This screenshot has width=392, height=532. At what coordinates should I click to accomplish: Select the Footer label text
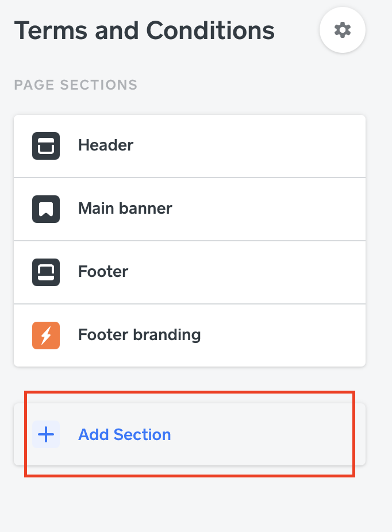[x=103, y=271]
